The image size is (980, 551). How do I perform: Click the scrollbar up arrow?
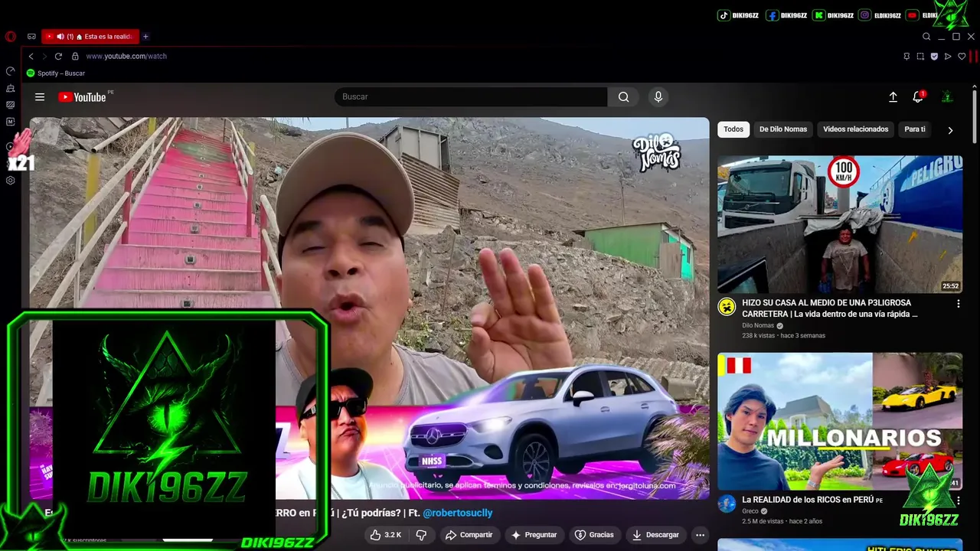[974, 85]
